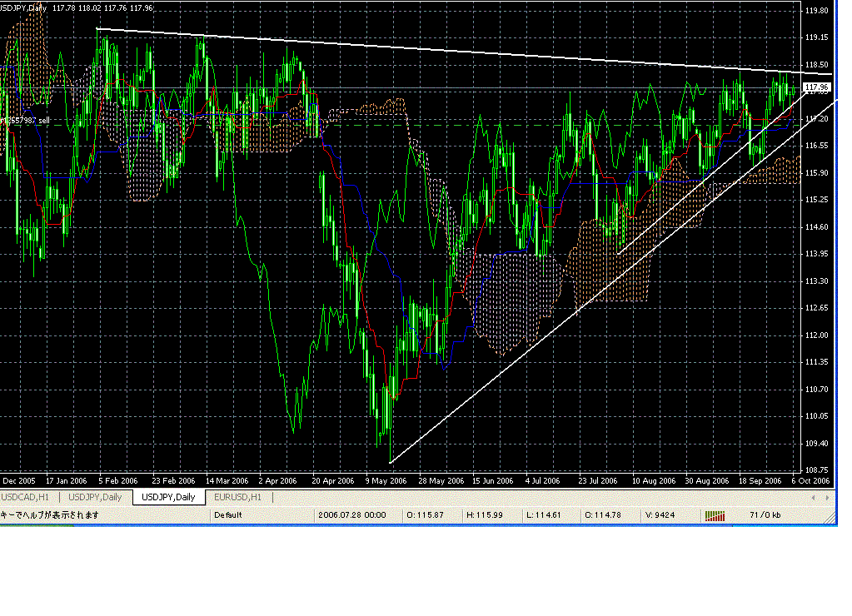Click the 2006.07.28 00:00 date field

click(353, 515)
